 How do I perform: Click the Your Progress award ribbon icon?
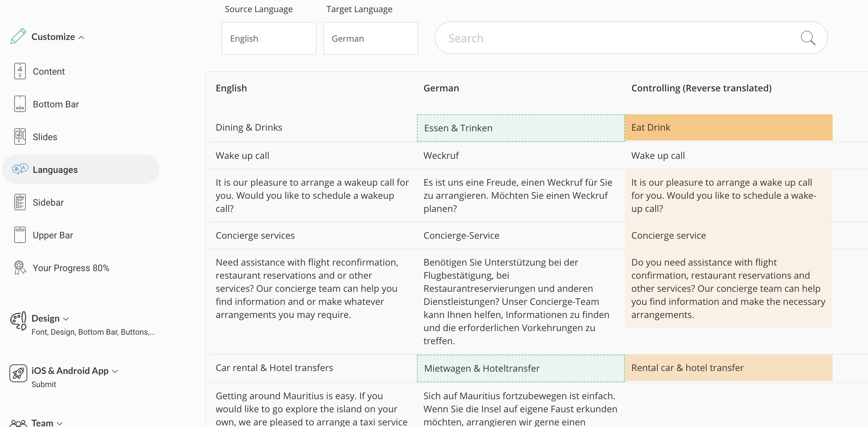click(x=20, y=268)
